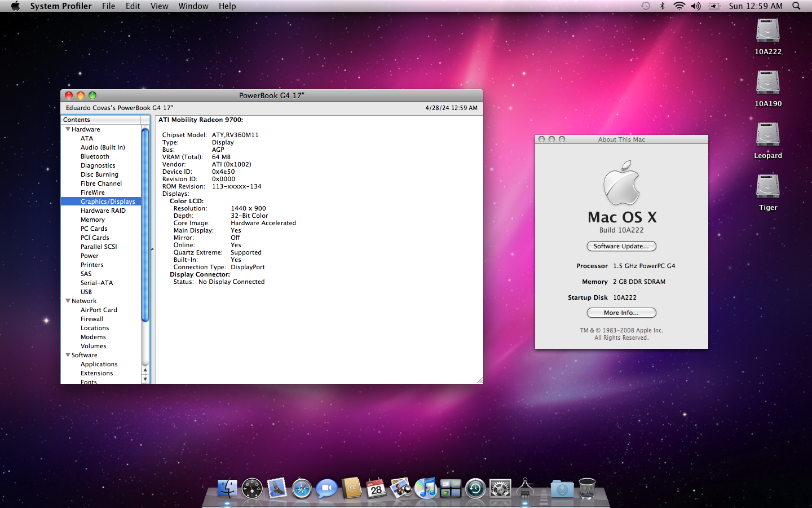Image resolution: width=812 pixels, height=508 pixels.
Task: Open the Window menu
Action: click(193, 6)
